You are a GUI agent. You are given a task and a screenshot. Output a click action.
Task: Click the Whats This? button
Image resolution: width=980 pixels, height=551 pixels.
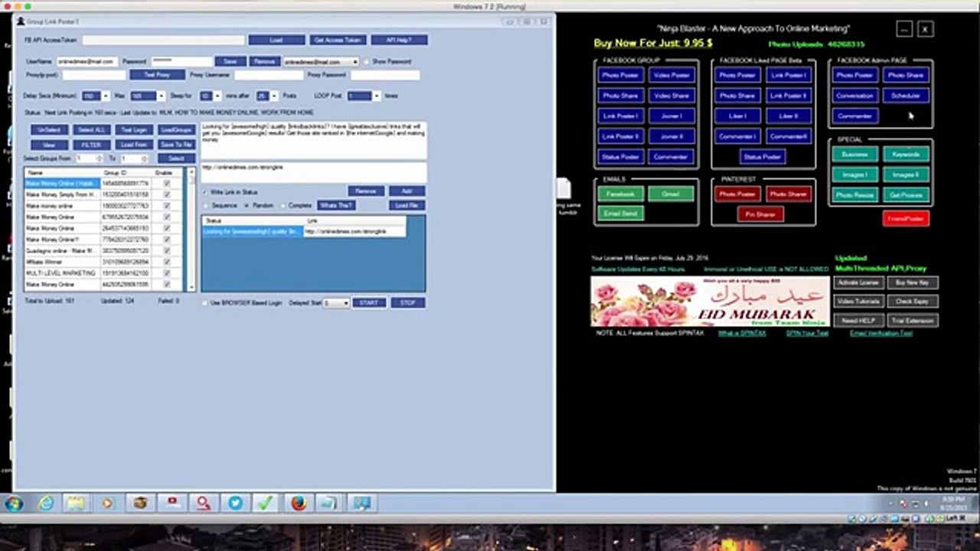click(x=337, y=206)
